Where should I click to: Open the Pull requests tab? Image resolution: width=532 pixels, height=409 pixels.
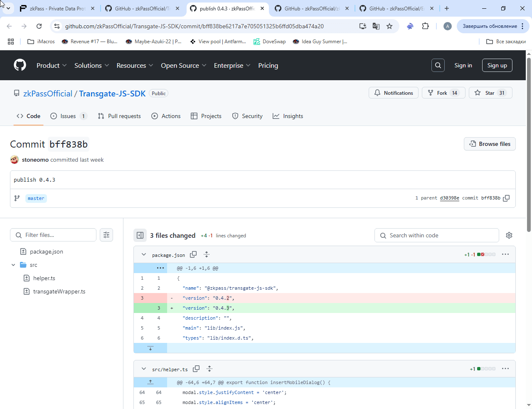click(119, 116)
